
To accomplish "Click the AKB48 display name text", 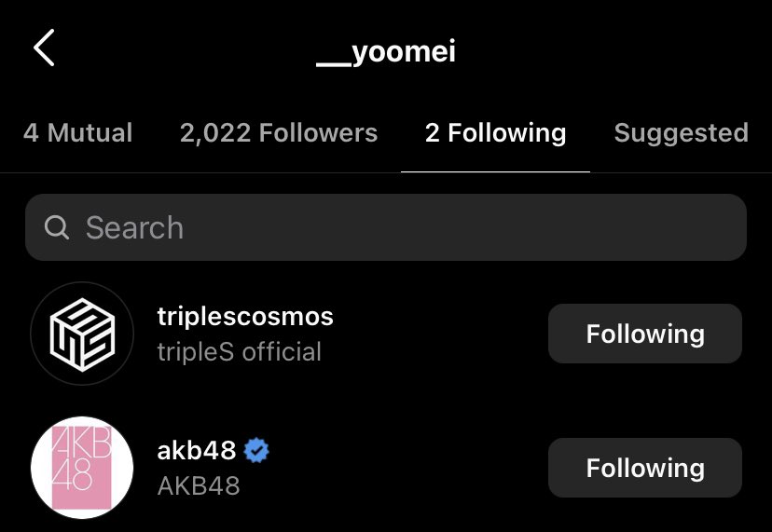I will pyautogui.click(x=199, y=485).
